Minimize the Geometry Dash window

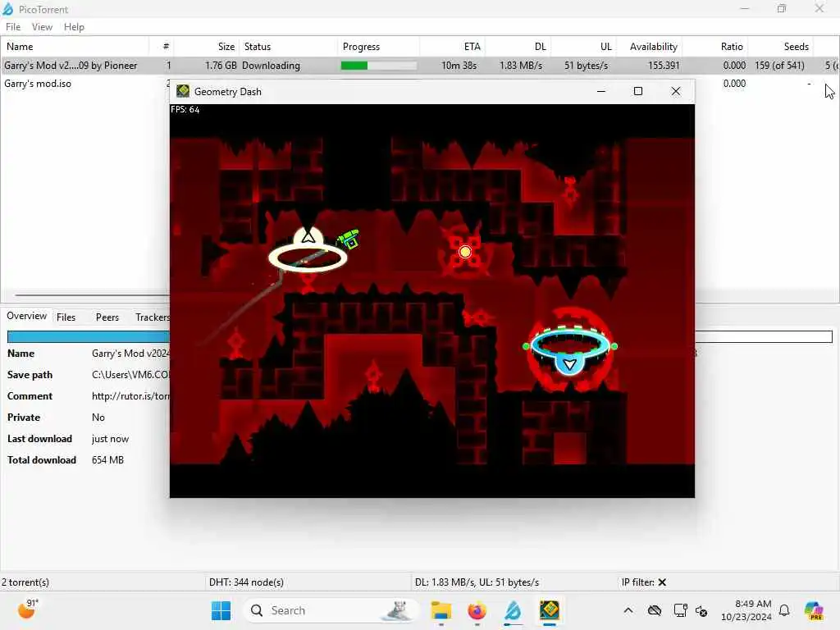(601, 91)
